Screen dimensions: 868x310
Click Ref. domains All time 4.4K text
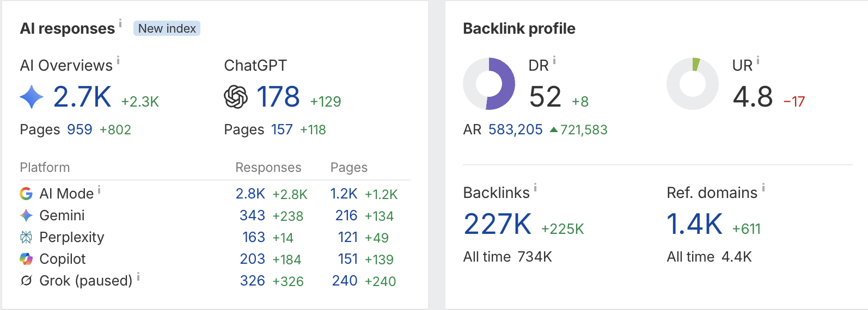click(709, 257)
